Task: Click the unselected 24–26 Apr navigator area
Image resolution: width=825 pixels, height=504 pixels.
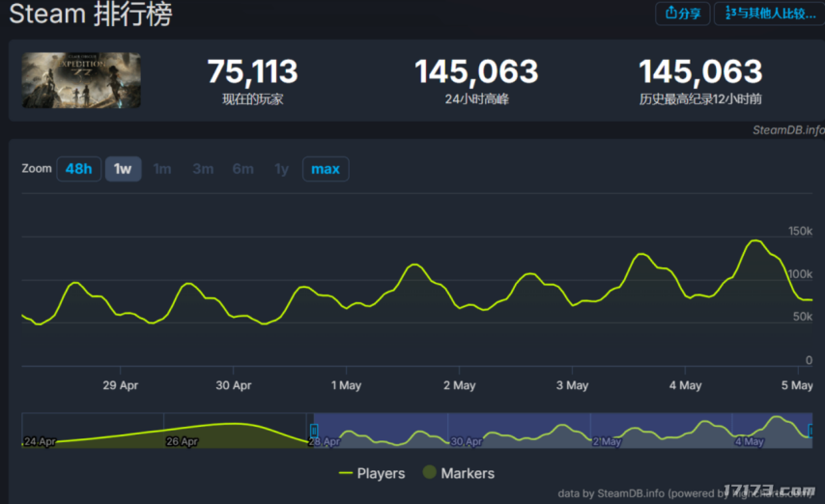Action: coord(164,431)
